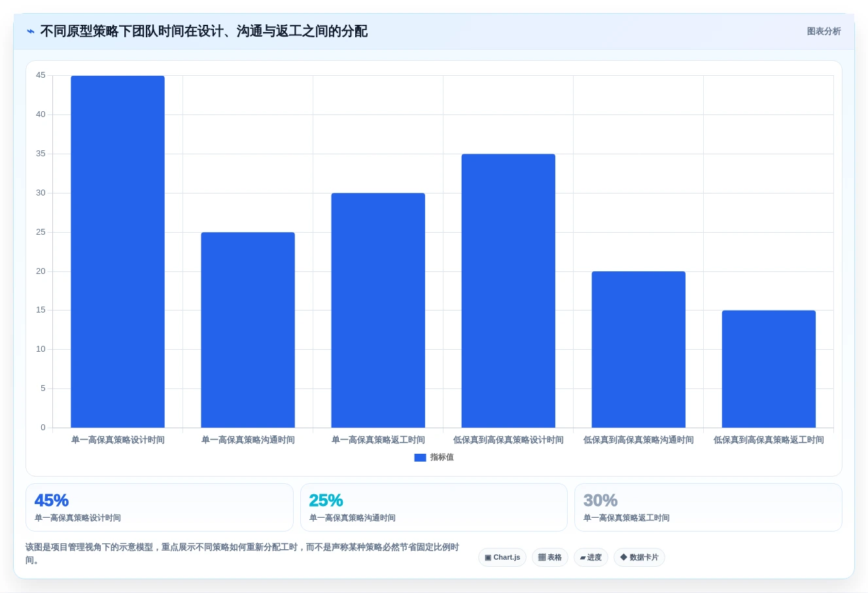Click the chart title text
The height and width of the screenshot is (593, 868).
tap(203, 31)
